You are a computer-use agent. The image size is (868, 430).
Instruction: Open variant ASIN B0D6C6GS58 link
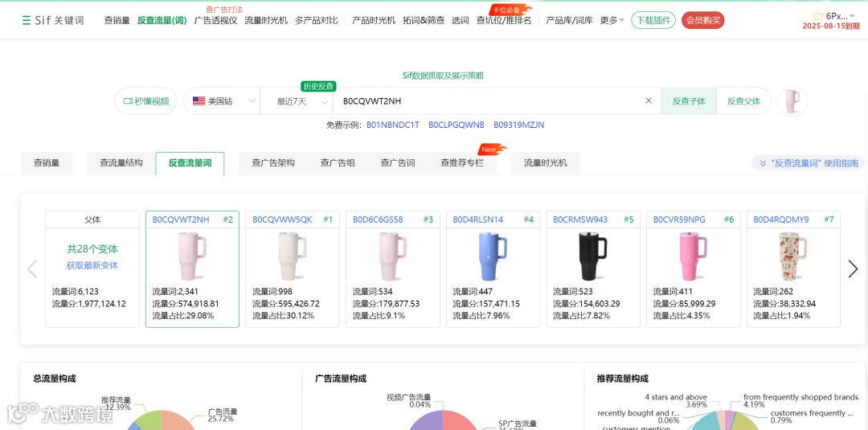pos(378,219)
